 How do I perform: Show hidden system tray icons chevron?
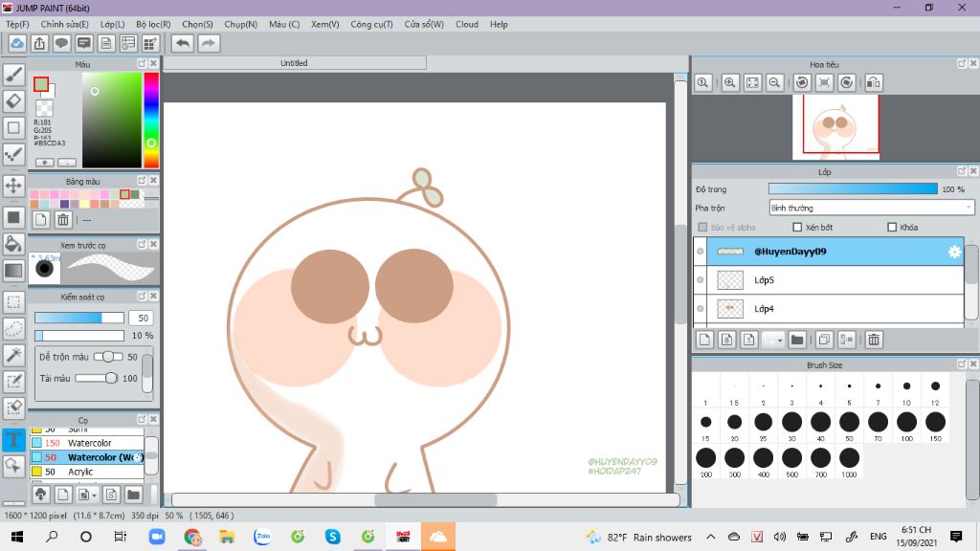(x=711, y=537)
